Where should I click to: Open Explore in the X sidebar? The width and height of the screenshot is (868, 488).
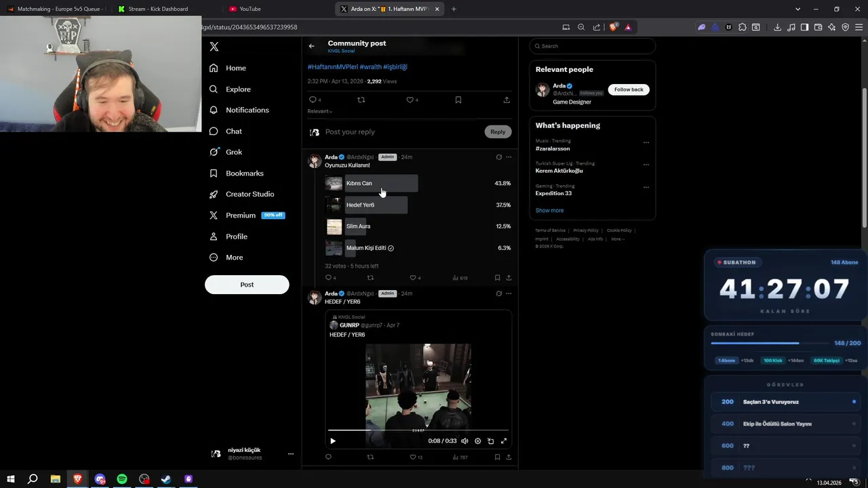click(230, 89)
